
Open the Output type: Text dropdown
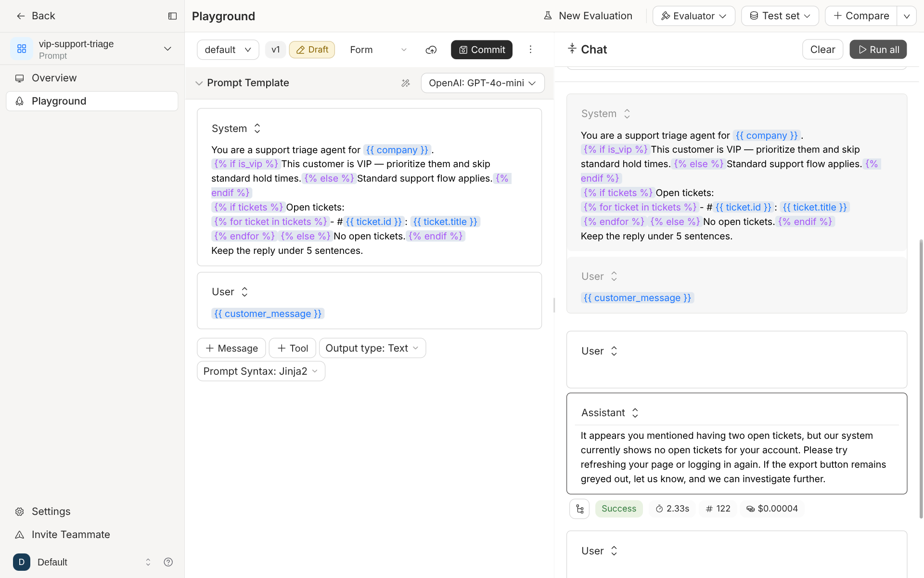pos(372,348)
